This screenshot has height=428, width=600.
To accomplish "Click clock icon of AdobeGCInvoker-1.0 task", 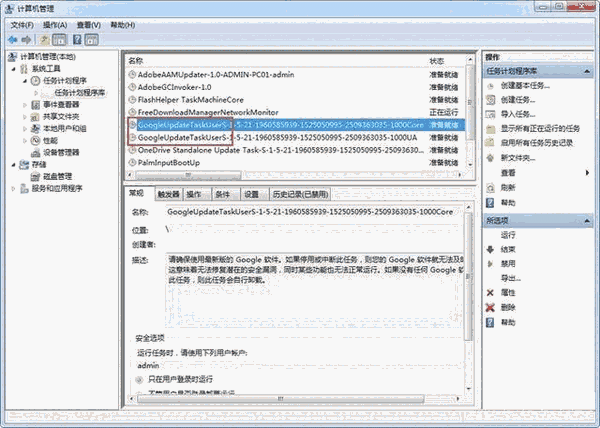I will pos(132,87).
